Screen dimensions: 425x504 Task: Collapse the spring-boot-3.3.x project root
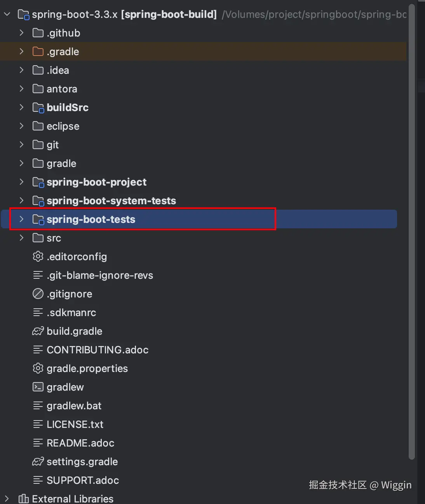pos(7,14)
